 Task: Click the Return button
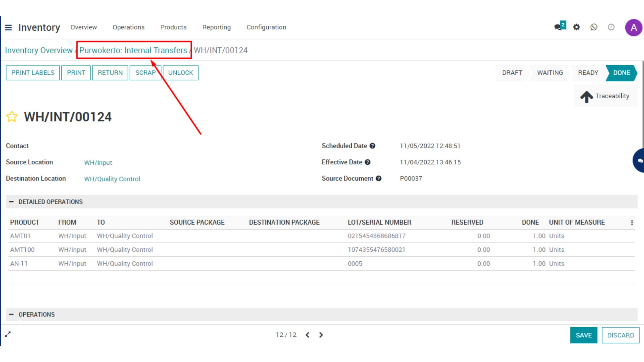pos(110,73)
